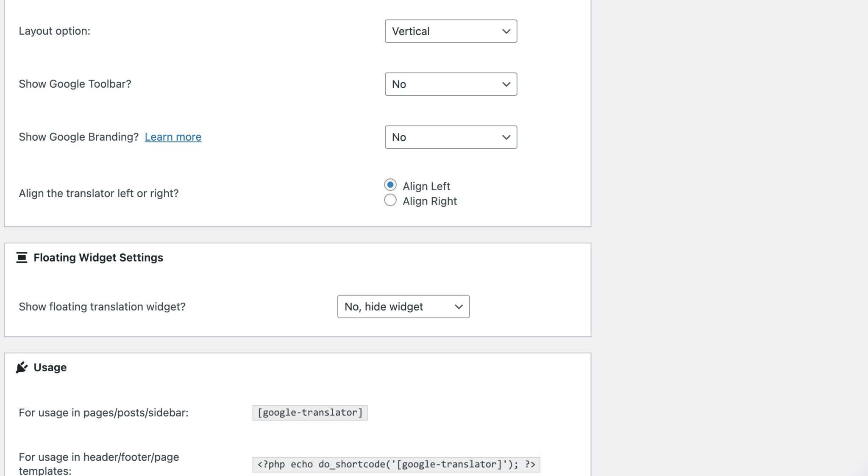This screenshot has height=476, width=868.
Task: Click "Align the translator left or right?" label
Action: click(x=99, y=194)
